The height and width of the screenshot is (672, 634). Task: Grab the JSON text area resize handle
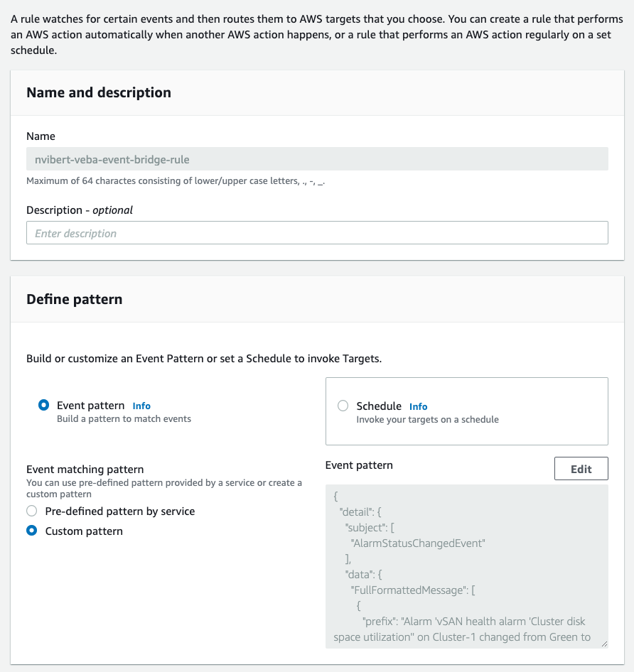tap(604, 644)
